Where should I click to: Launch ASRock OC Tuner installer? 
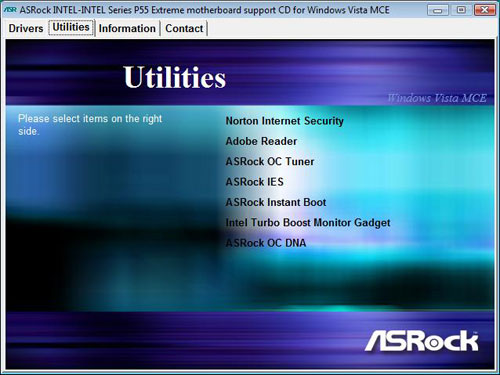coord(270,162)
